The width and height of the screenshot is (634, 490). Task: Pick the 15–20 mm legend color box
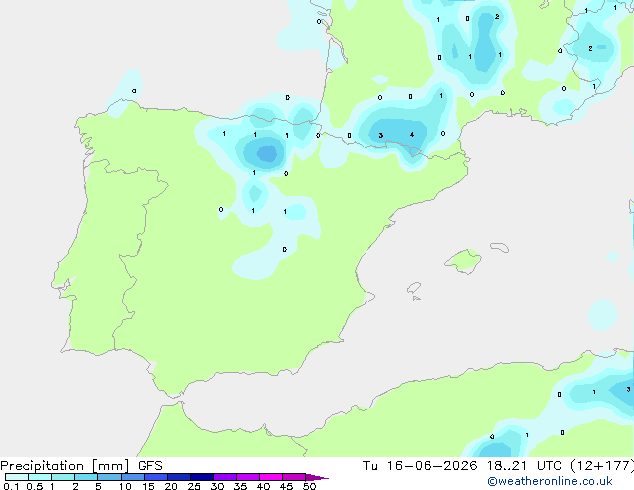pos(155,477)
